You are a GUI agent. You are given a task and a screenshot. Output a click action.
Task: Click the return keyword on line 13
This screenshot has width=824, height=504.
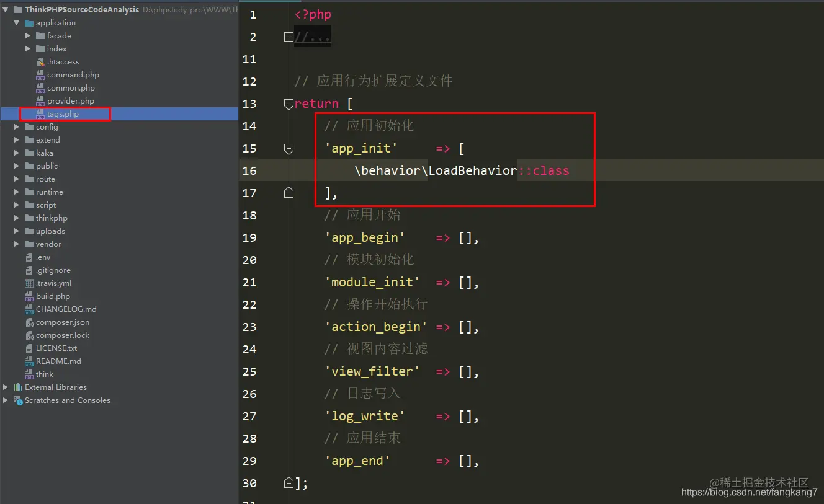pyautogui.click(x=316, y=104)
